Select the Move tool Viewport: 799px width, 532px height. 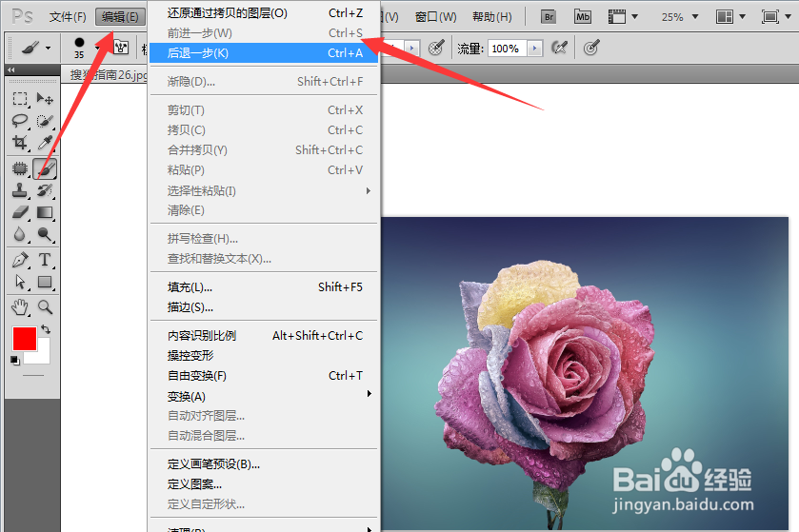pyautogui.click(x=45, y=98)
